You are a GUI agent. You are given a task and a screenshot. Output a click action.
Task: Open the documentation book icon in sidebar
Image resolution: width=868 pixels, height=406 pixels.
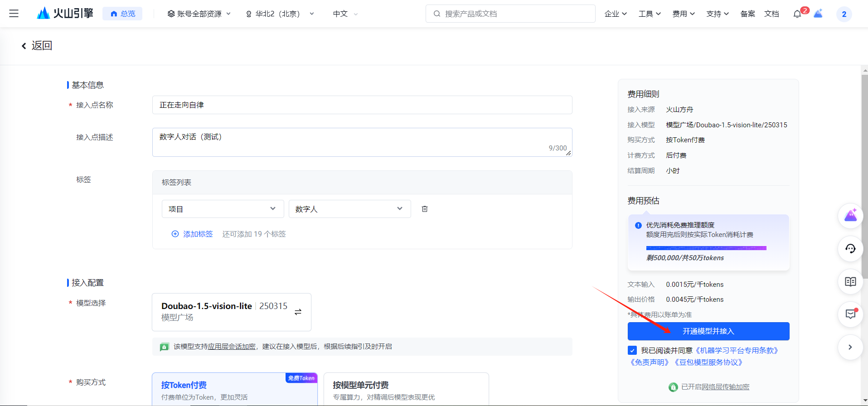(x=850, y=281)
